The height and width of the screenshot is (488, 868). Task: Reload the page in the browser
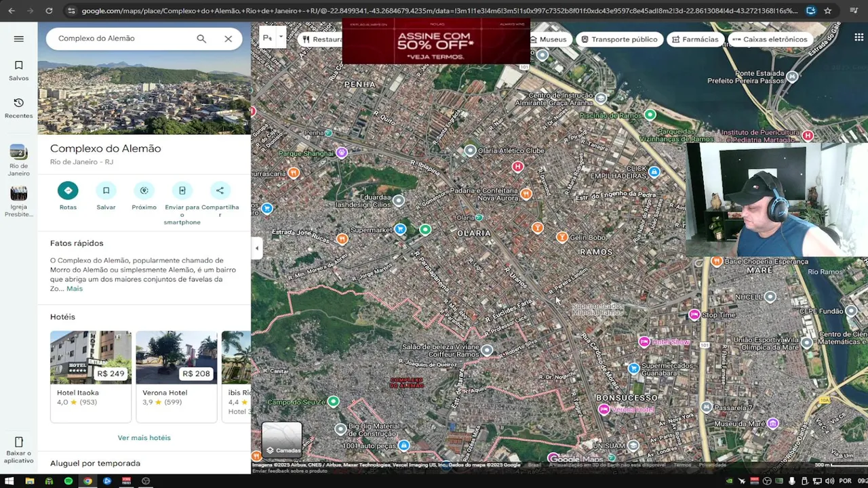click(x=49, y=11)
